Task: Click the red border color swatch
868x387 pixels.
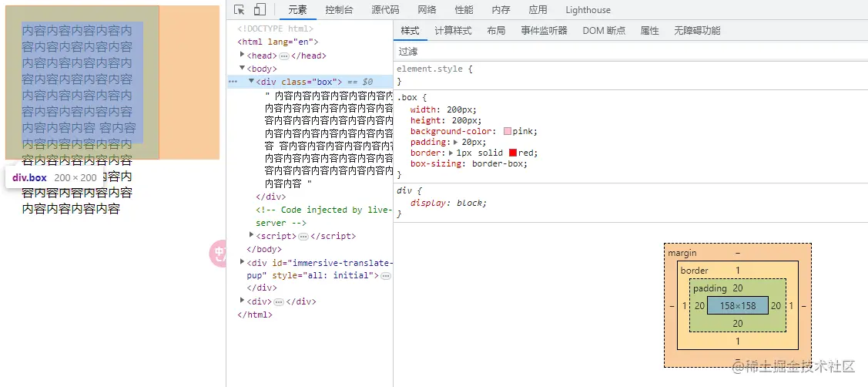Action: point(513,153)
